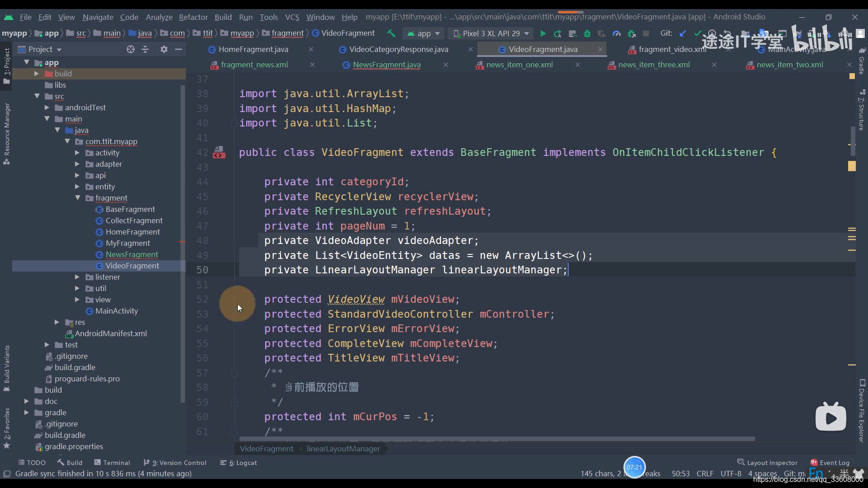The image size is (868, 488).
Task: Switch to HomeFragment.java tab
Action: (x=253, y=49)
